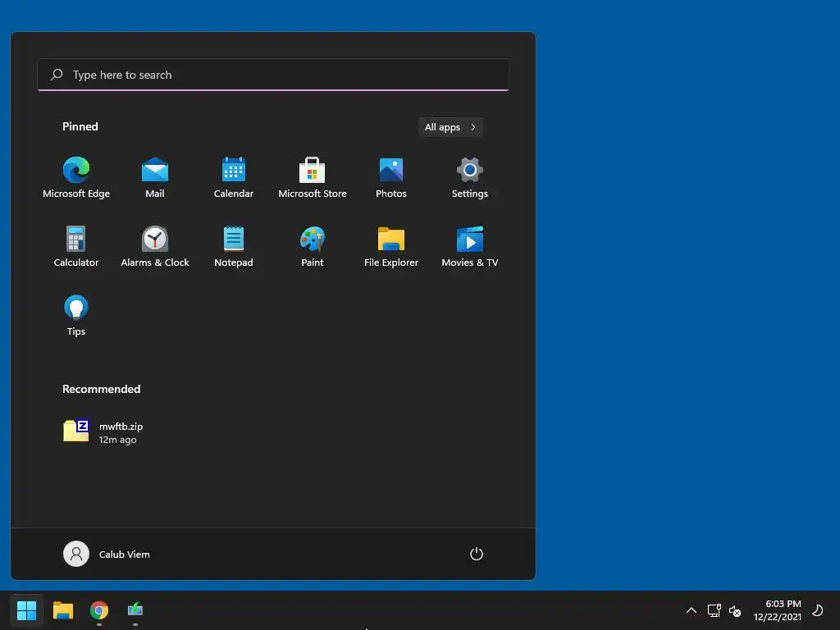840x630 pixels.
Task: Open the Tips app
Action: (x=76, y=316)
